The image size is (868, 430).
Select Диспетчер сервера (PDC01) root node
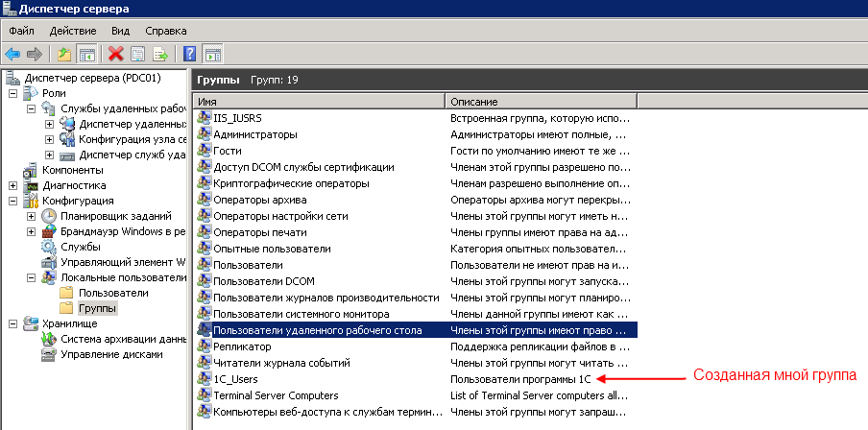[92, 78]
